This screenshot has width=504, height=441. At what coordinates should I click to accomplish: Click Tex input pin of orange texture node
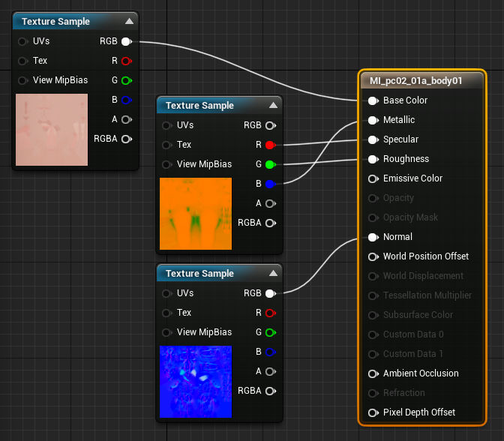click(x=166, y=145)
